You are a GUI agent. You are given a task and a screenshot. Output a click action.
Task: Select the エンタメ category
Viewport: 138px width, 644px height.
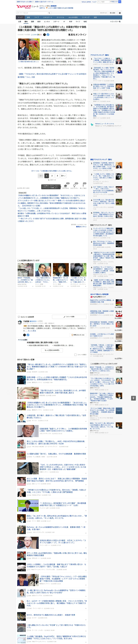(47, 21)
